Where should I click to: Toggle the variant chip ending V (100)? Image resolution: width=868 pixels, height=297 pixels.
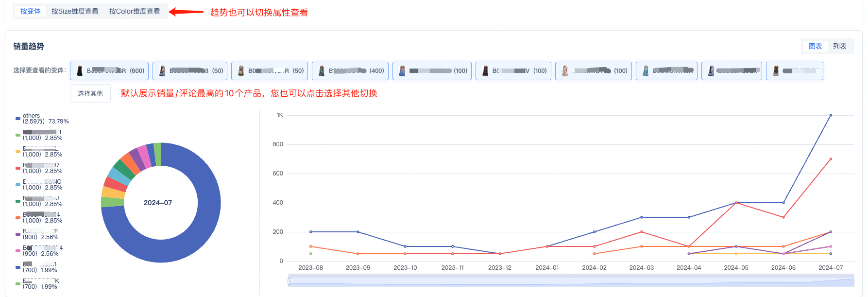pos(513,71)
